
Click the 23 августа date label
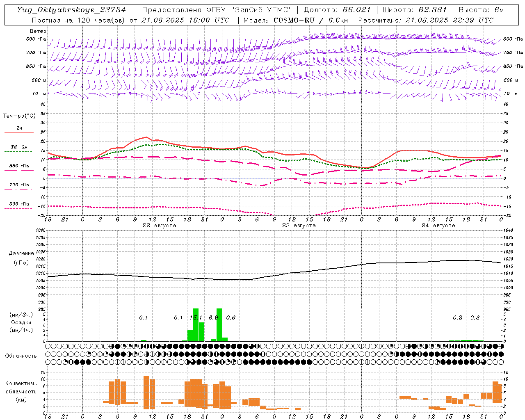tap(299, 226)
